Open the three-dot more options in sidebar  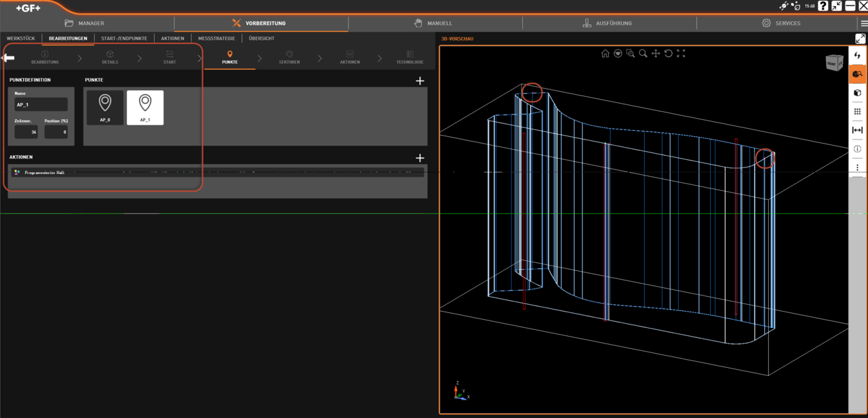tap(857, 167)
